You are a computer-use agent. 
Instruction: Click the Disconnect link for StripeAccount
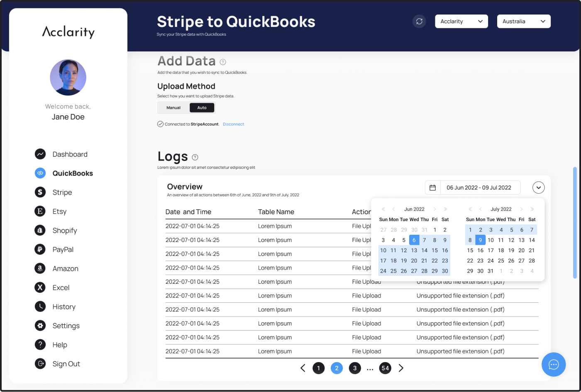click(x=233, y=124)
